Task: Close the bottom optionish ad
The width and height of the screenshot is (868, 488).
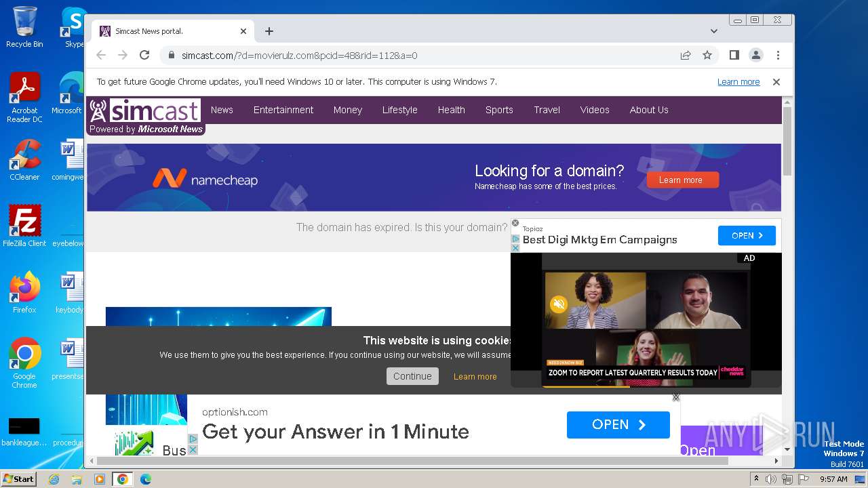Action: point(676,397)
